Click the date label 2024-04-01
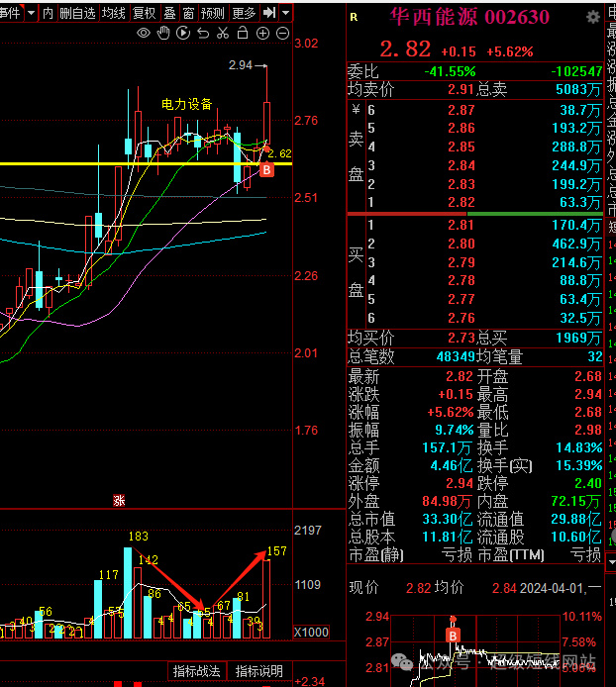This screenshot has width=616, height=687. coord(551,588)
